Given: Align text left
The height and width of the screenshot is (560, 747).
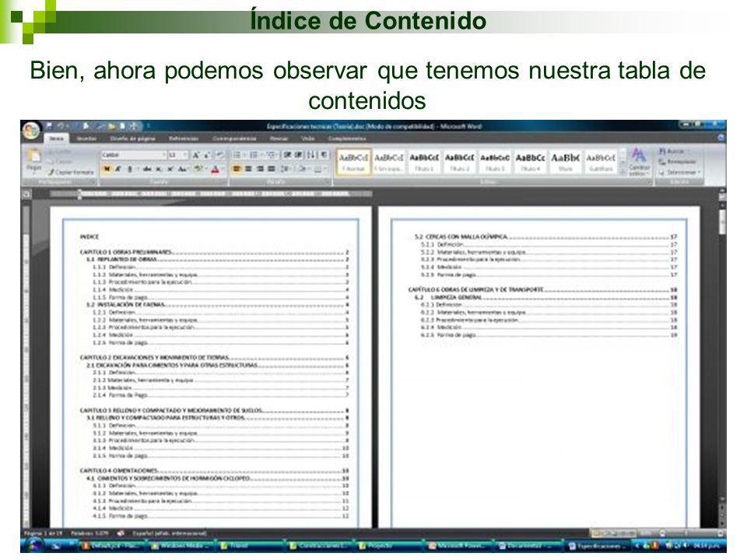Looking at the screenshot, I should coord(237,169).
